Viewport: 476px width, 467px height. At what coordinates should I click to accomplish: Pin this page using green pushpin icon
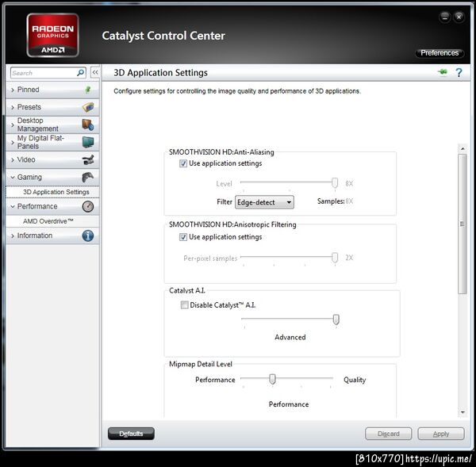coord(443,72)
